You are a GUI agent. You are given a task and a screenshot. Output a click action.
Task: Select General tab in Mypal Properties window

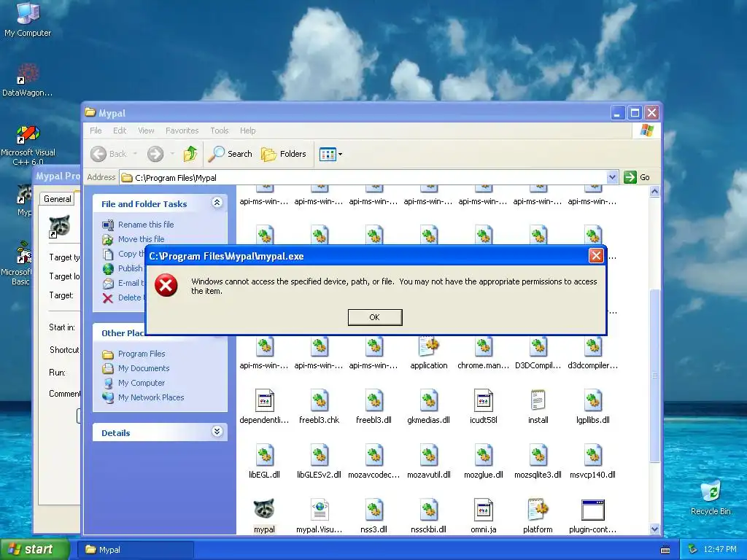pyautogui.click(x=58, y=199)
